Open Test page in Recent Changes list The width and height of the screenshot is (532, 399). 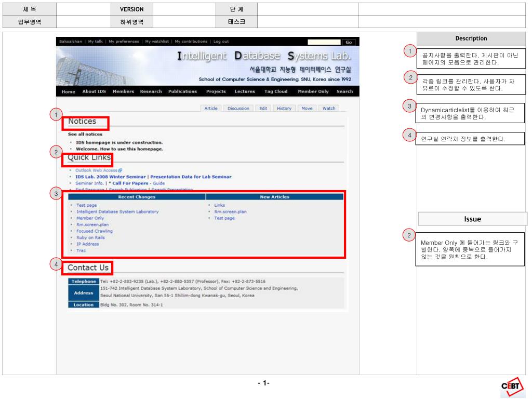tap(87, 205)
